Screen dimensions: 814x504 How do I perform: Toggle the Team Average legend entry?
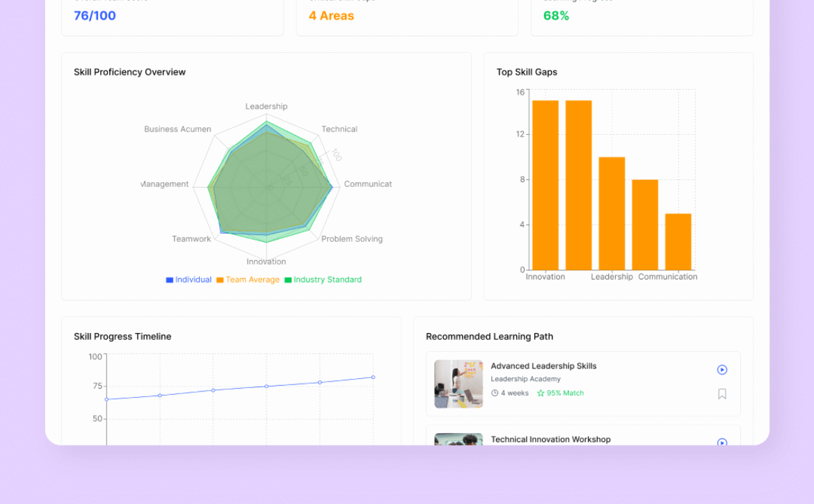(248, 280)
